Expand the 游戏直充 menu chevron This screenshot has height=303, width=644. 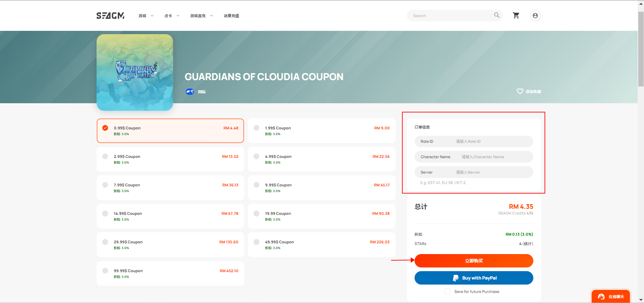point(211,16)
